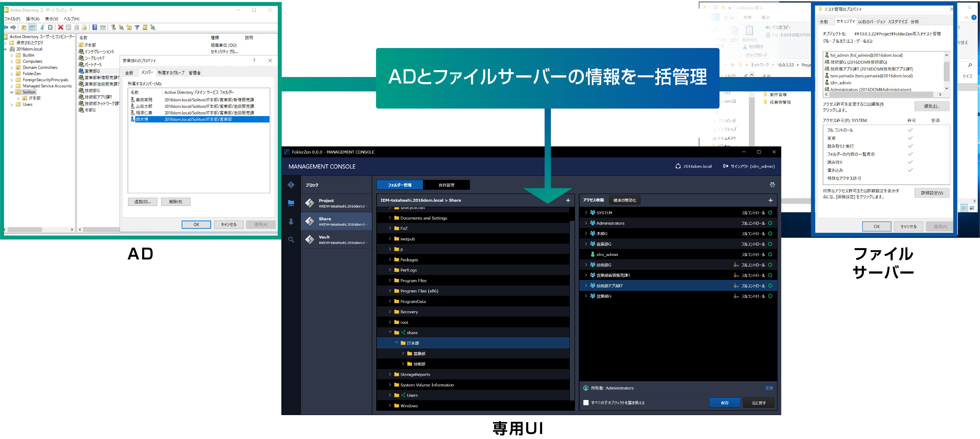Viewport: 980px width, 439px height.
Task: Open the settings gear in FolderZen console
Action: point(772,185)
